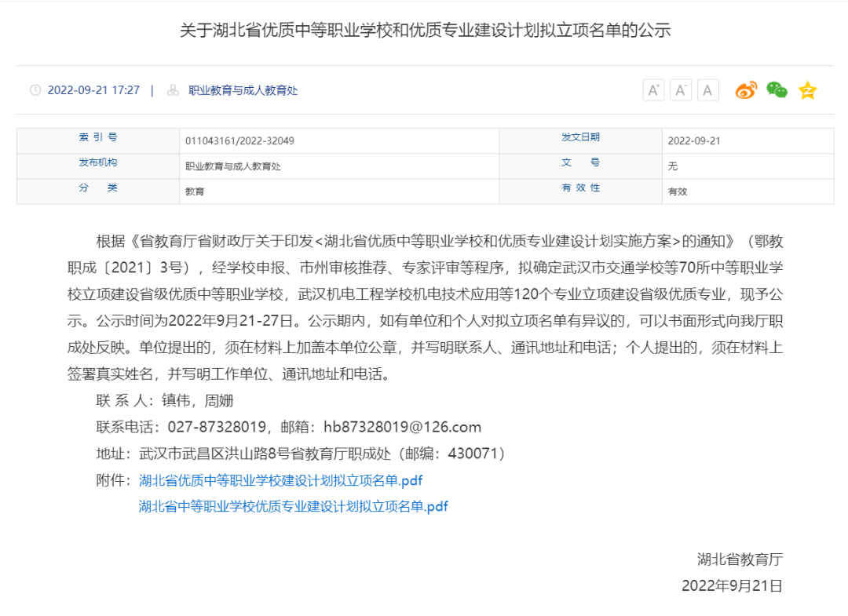Click the 职业教育与成人教育处 source link in header
The height and width of the screenshot is (616, 848).
tap(243, 90)
